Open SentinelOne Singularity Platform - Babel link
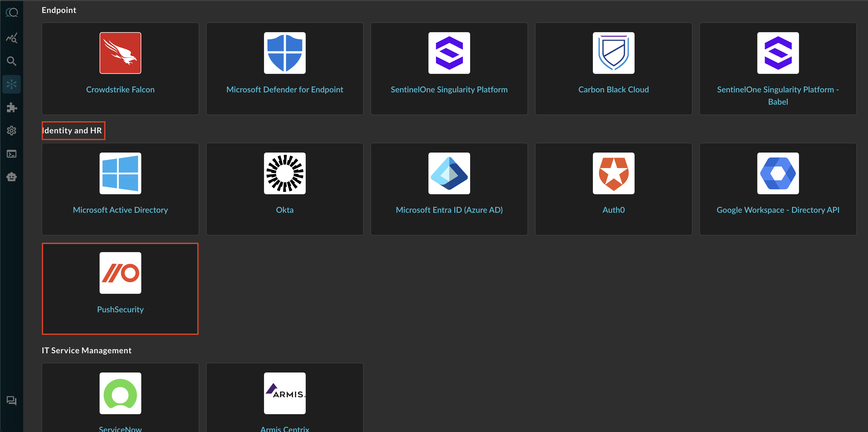868x432 pixels. [778, 96]
